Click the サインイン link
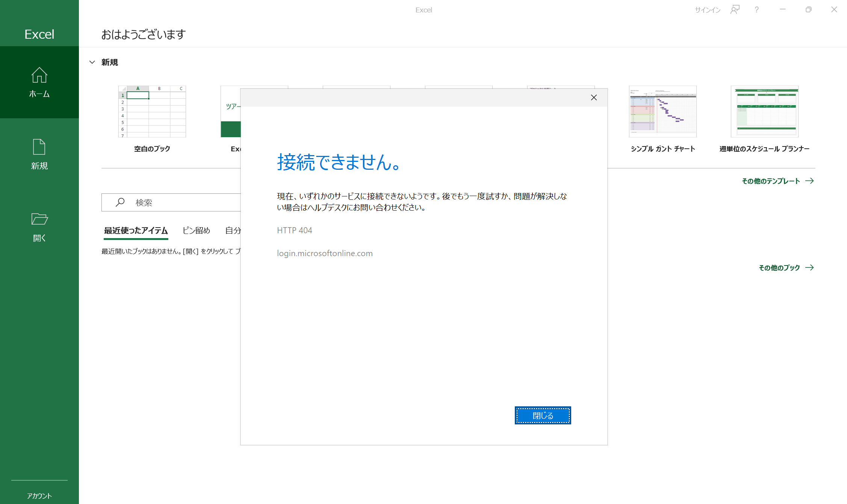 click(707, 10)
